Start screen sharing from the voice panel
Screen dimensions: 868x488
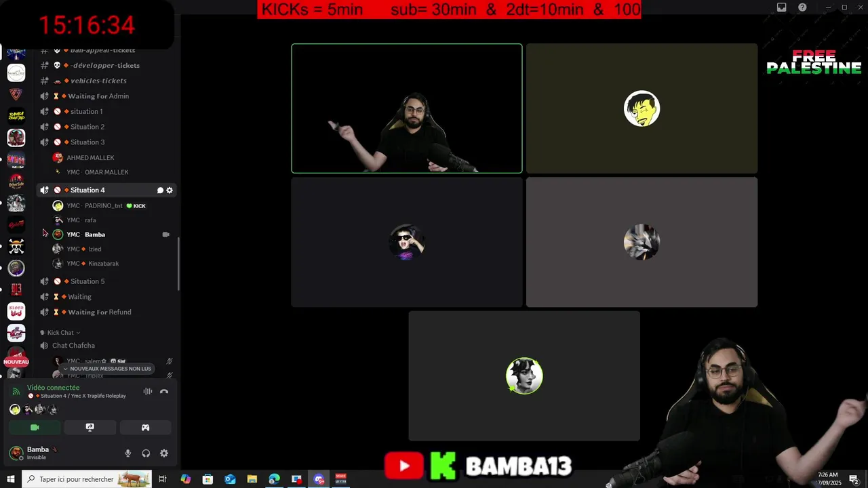pos(90,428)
